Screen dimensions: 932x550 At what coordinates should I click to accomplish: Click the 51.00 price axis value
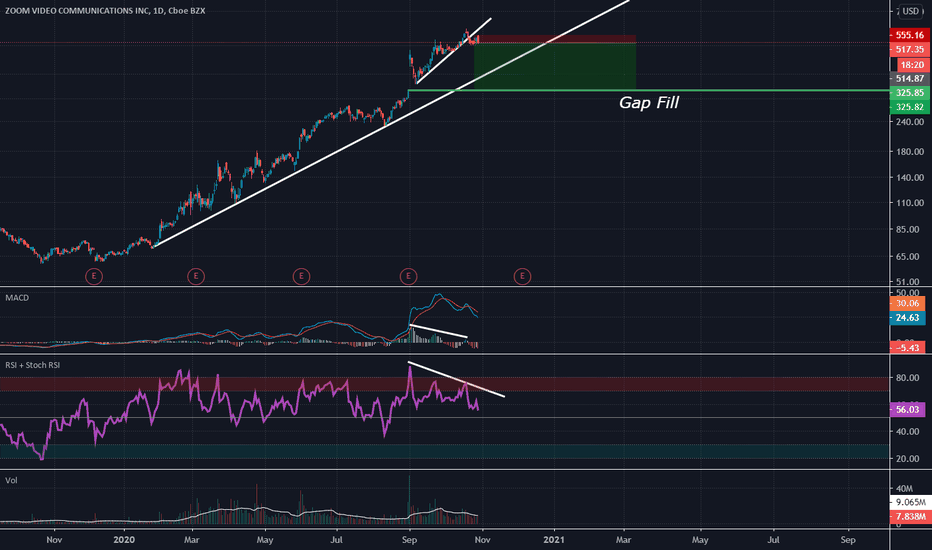coord(910,282)
